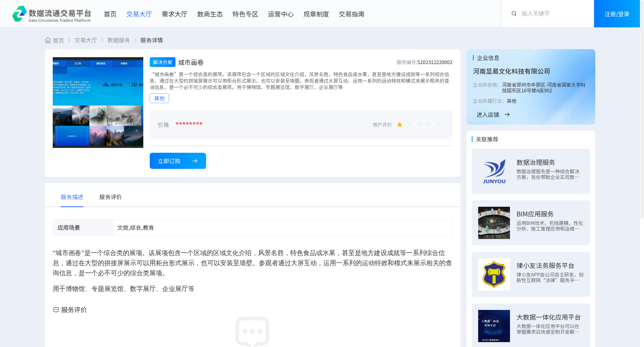Click the 城市画卷 product preview image
The image size is (644, 347).
(98, 102)
